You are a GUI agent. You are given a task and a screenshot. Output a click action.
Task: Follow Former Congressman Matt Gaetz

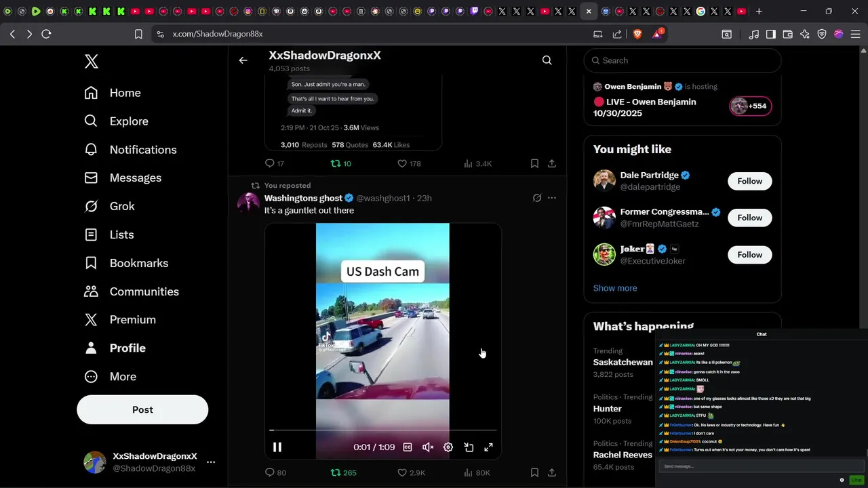click(x=750, y=218)
